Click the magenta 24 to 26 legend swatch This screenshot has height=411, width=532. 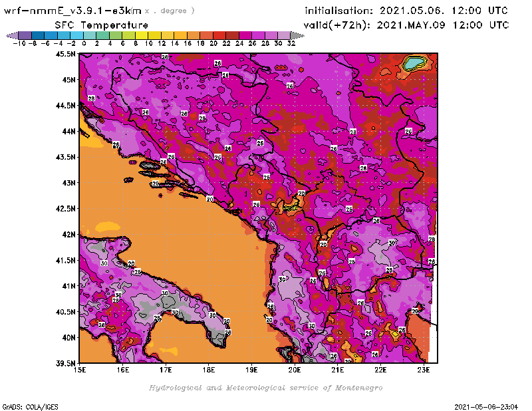pyautogui.click(x=245, y=35)
